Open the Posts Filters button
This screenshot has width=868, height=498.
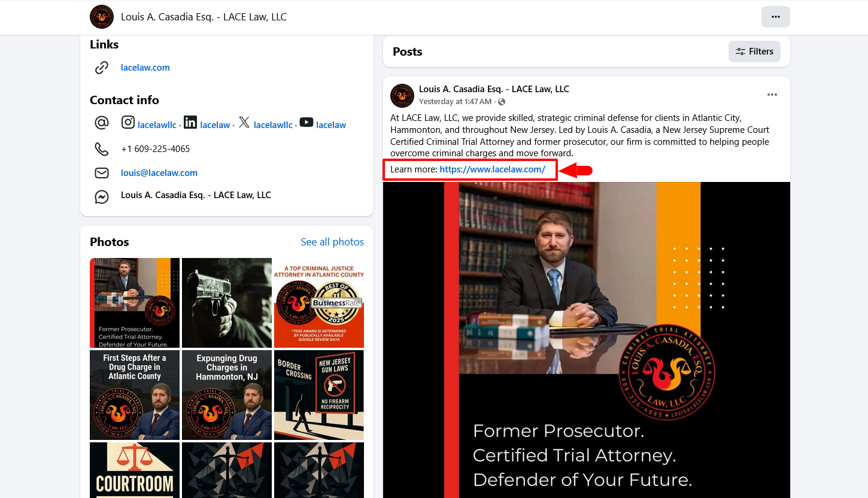(754, 51)
